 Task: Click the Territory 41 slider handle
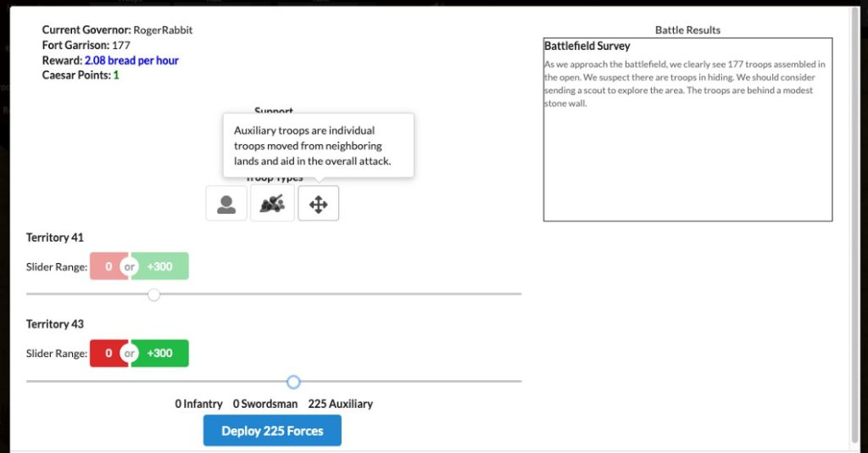(x=153, y=294)
